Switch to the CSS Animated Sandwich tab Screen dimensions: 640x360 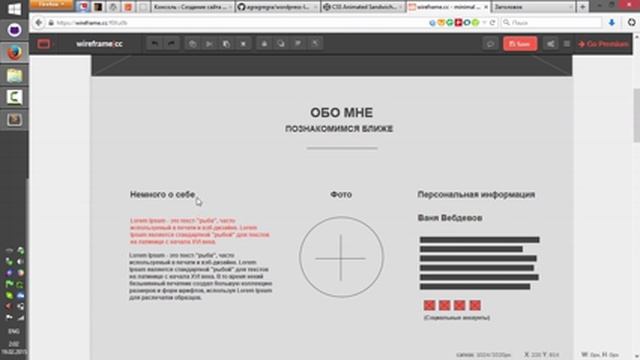coord(363,7)
